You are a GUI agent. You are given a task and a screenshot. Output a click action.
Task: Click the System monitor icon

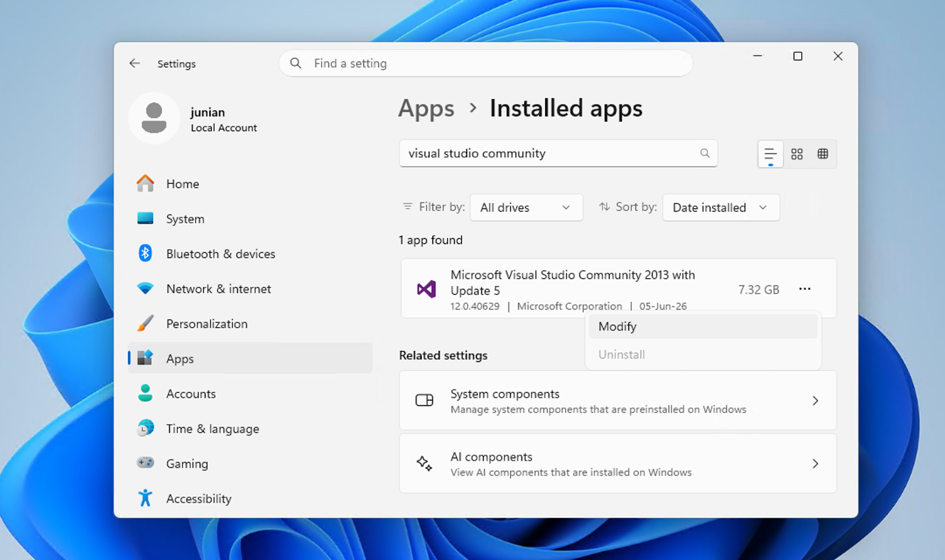click(x=145, y=218)
